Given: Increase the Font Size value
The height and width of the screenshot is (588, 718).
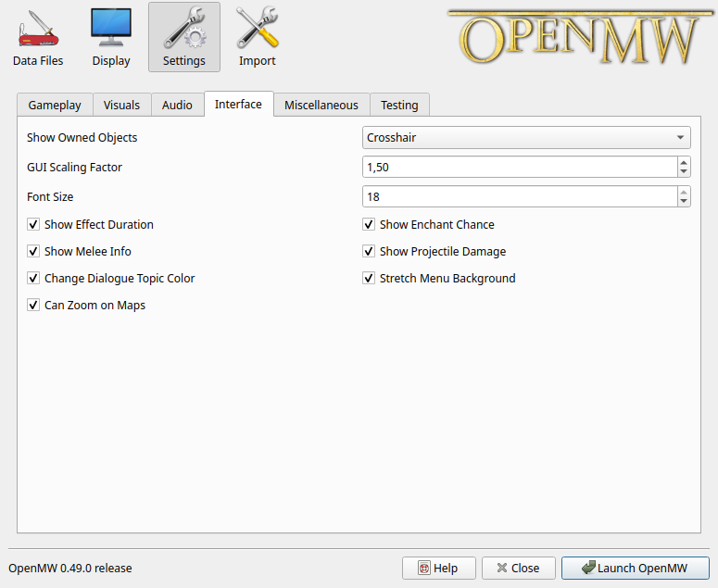Looking at the screenshot, I should pos(684,193).
